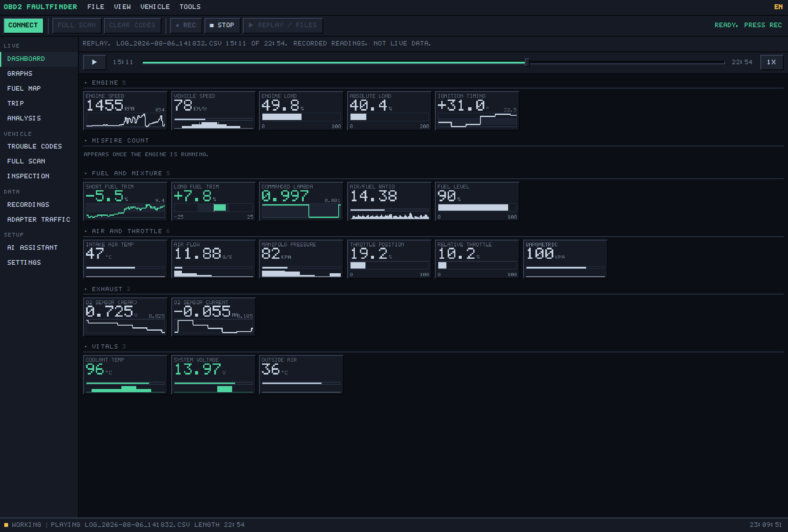Open TROUBLE CODES page
This screenshot has height=532, width=788.
[39, 146]
